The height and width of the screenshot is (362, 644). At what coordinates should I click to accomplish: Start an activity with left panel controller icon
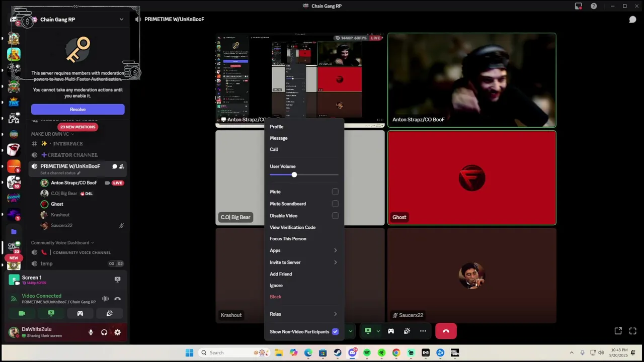click(80, 313)
